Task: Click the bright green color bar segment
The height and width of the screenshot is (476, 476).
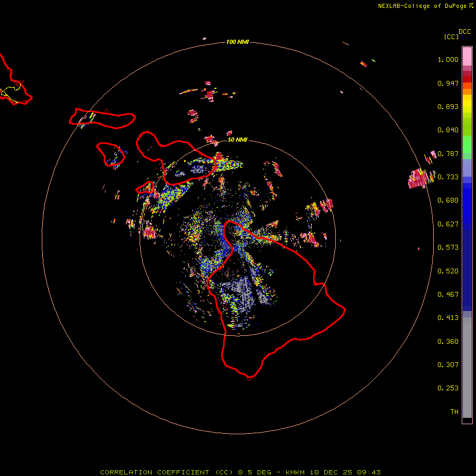Action: [467, 144]
